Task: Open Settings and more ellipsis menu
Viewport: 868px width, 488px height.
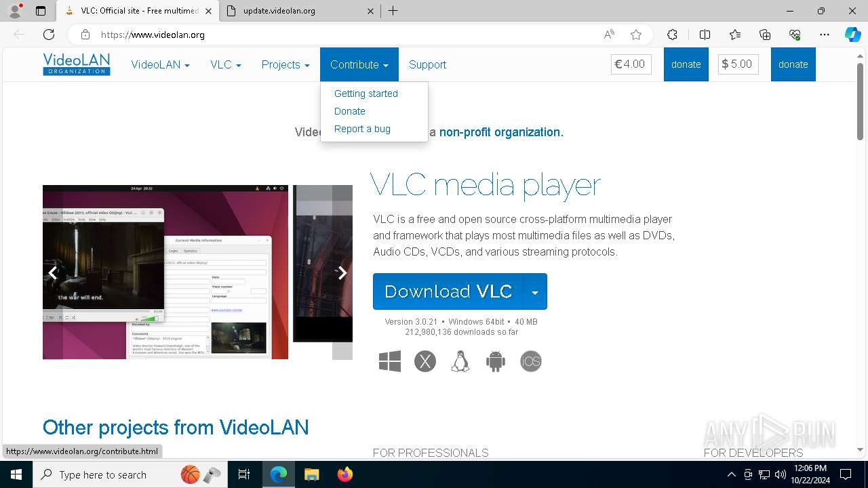Action: pos(825,35)
